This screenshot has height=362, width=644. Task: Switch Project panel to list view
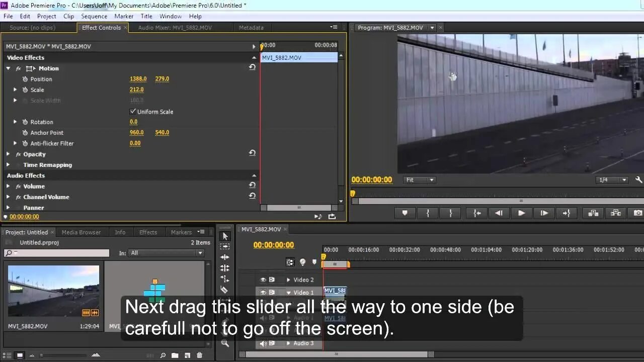point(8,355)
